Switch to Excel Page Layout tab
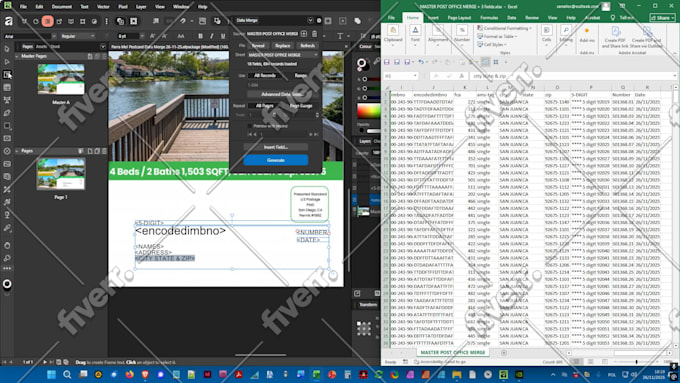This screenshot has height=383, width=680. (x=459, y=18)
